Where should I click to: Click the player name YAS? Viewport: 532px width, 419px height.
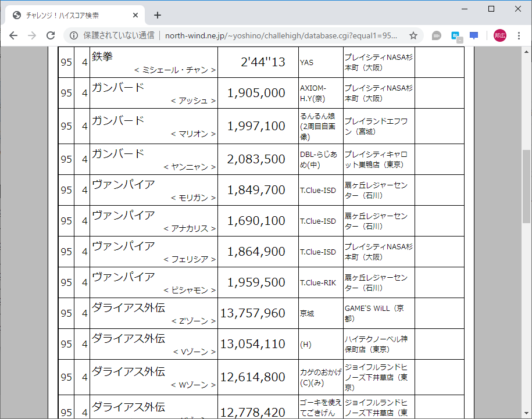[x=306, y=62]
